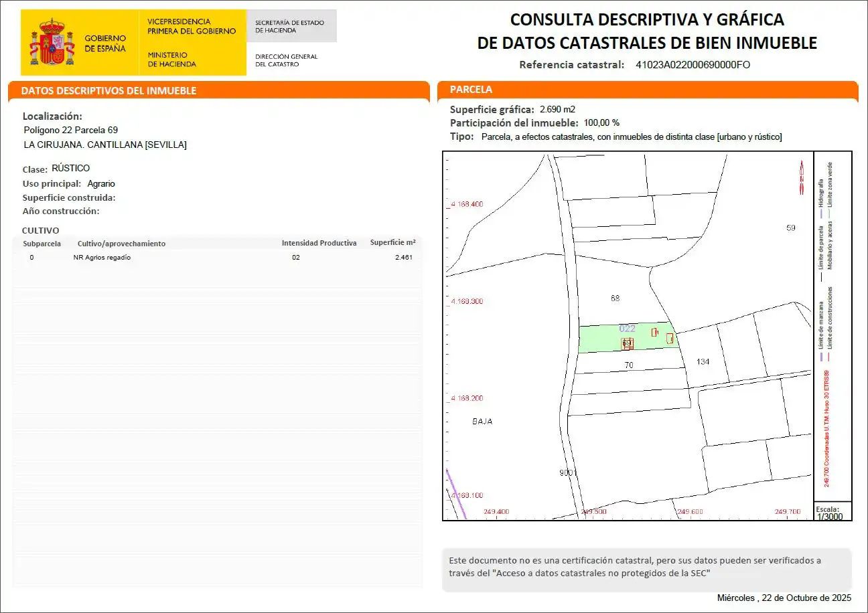
Task: Click 'Intensidad Productiva' column header
Action: (319, 243)
